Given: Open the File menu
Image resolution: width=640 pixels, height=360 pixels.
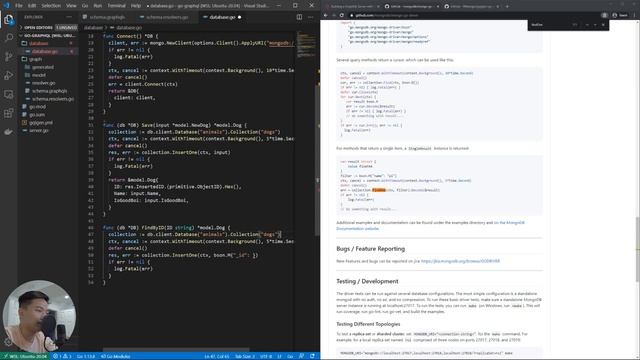Looking at the screenshot, I should (19, 6).
